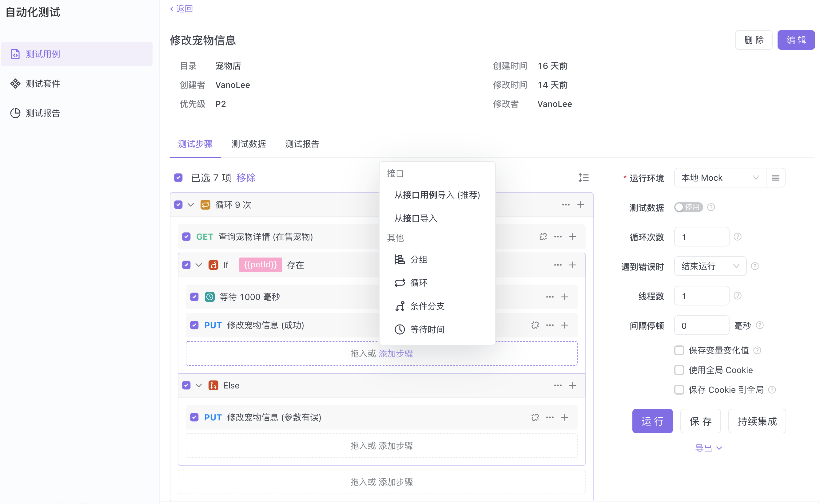Open more options for GET 查询宠物详情 step

(x=558, y=237)
